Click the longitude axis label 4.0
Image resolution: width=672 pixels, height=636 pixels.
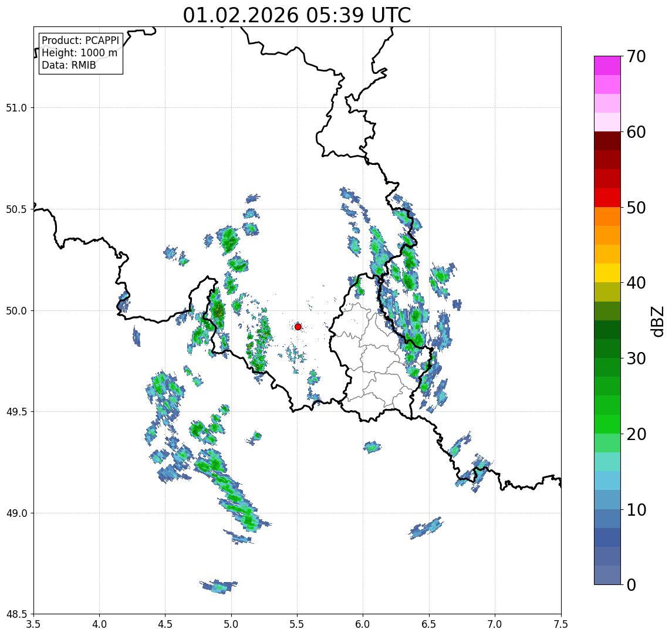99,624
